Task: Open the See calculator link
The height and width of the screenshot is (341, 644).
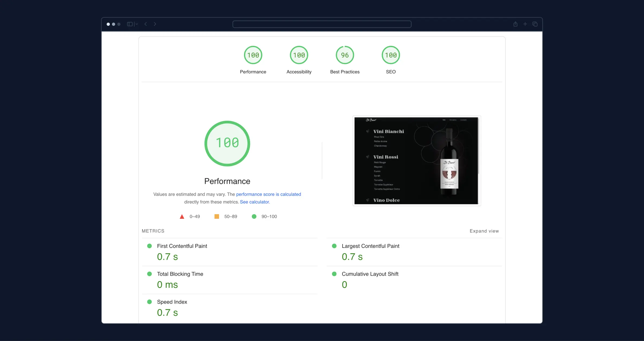Action: point(255,202)
